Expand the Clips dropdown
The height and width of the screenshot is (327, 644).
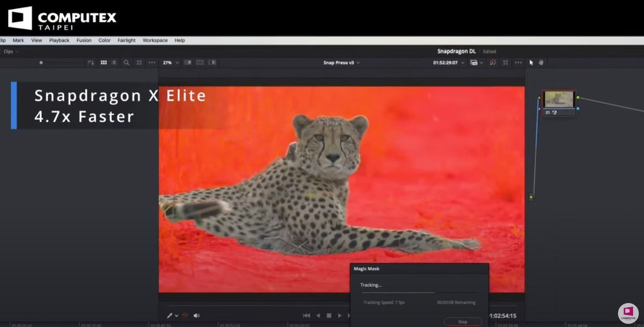click(10, 52)
